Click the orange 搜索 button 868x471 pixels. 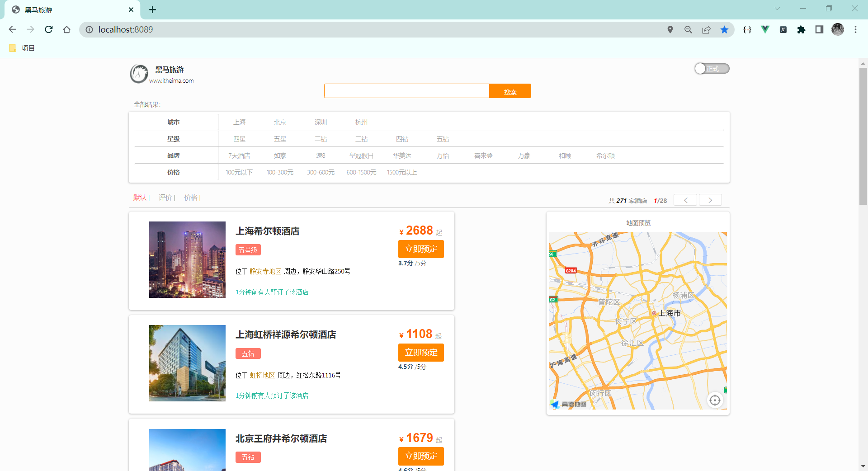point(510,91)
